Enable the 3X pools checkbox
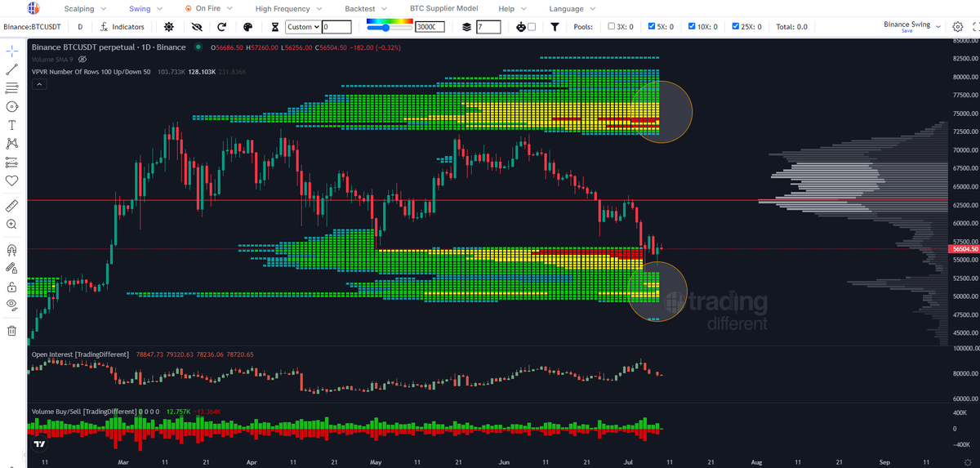This screenshot has height=468, width=980. (x=612, y=26)
